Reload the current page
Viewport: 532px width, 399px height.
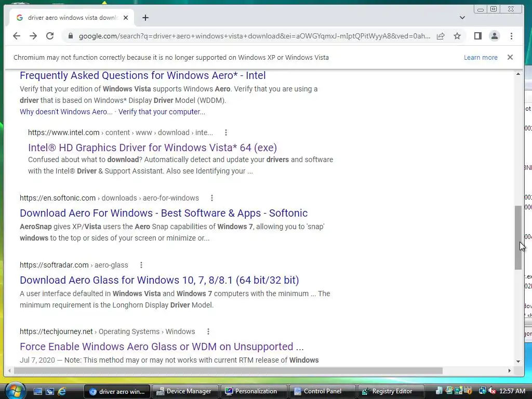50,36
